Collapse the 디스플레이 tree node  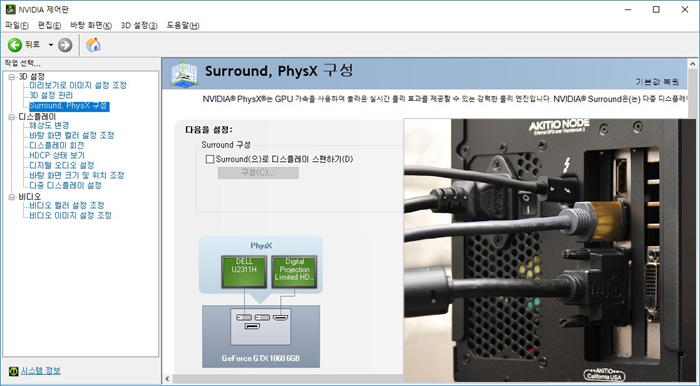click(12, 117)
